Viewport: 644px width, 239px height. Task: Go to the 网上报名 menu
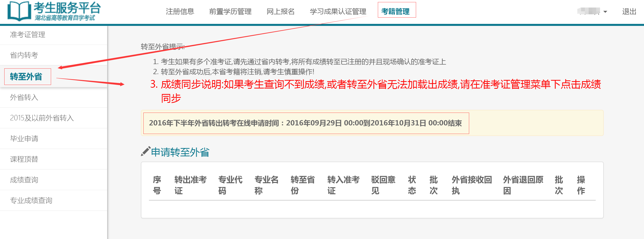pyautogui.click(x=280, y=12)
